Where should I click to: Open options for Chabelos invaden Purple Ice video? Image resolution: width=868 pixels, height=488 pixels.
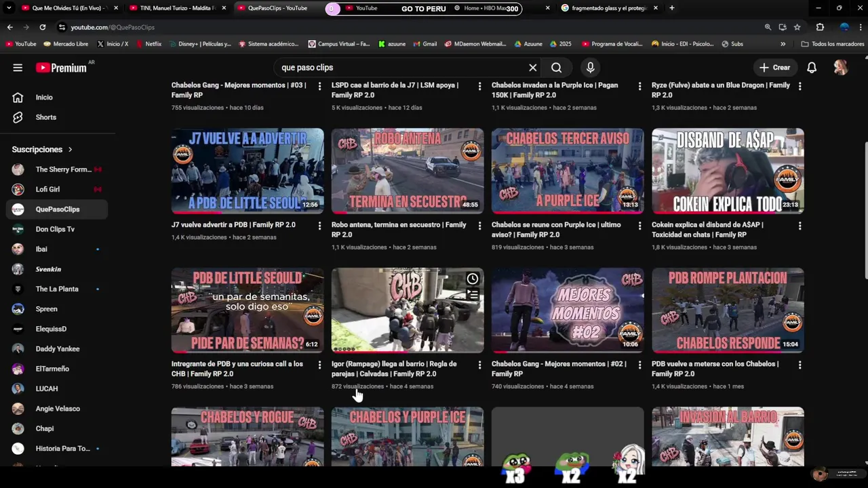639,86
